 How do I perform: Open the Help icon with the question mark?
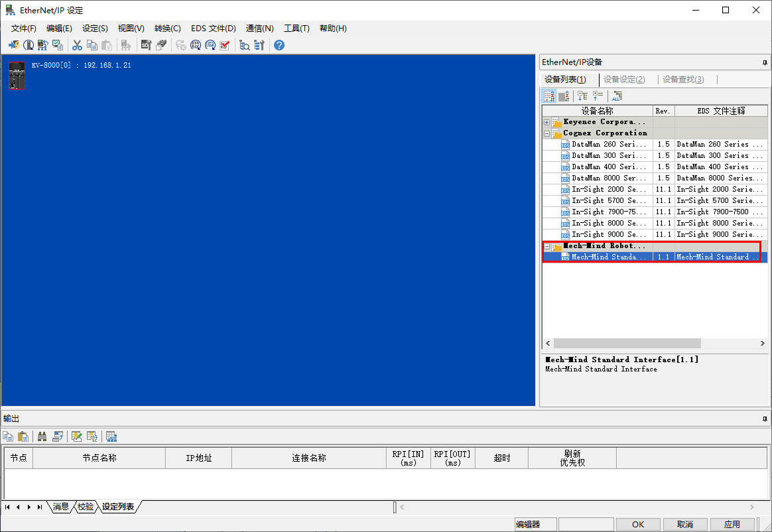pos(278,44)
